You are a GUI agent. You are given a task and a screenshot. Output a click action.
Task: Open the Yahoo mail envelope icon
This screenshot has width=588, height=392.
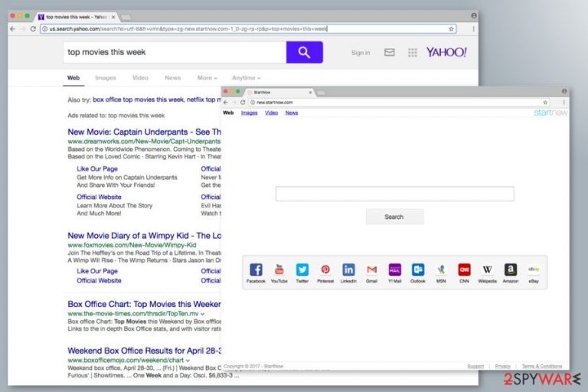point(389,53)
